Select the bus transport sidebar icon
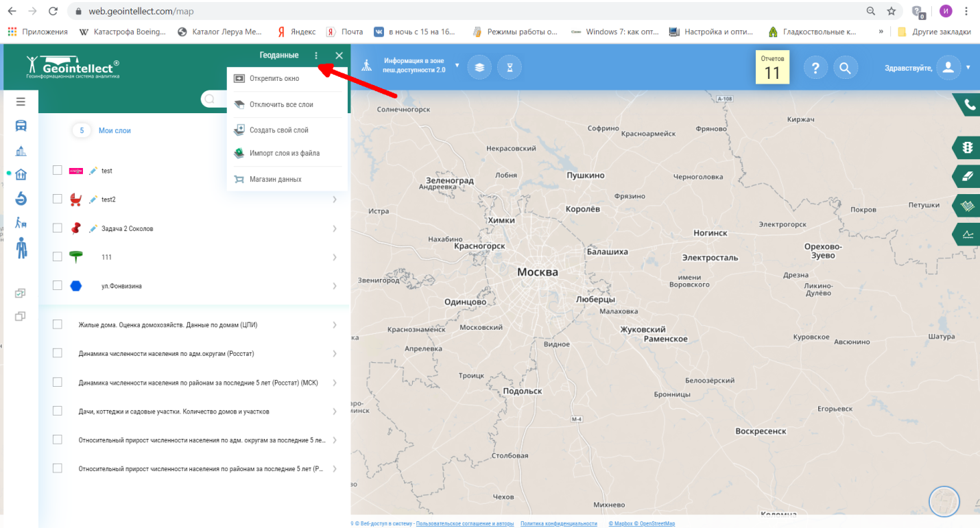This screenshot has height=528, width=980. [x=21, y=125]
